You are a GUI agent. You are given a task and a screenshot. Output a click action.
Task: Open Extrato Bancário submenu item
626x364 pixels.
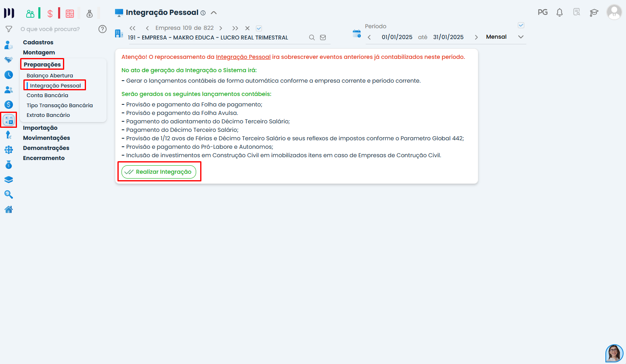tap(48, 115)
